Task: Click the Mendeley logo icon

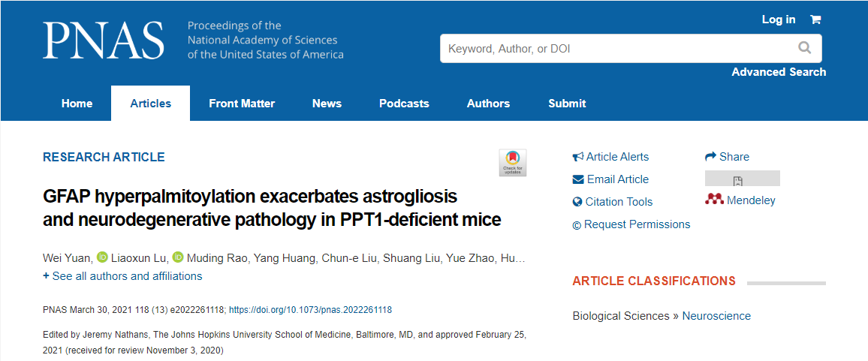Action: coord(714,200)
